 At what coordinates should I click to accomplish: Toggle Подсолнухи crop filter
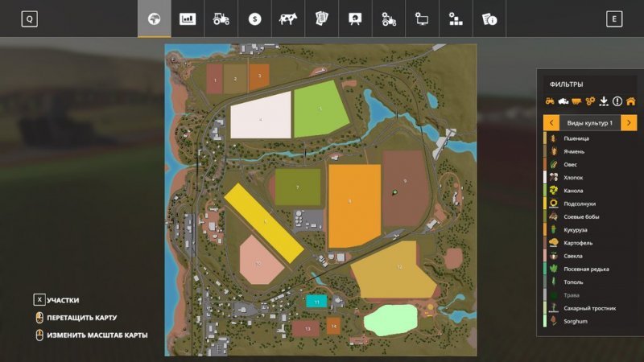(x=590, y=204)
